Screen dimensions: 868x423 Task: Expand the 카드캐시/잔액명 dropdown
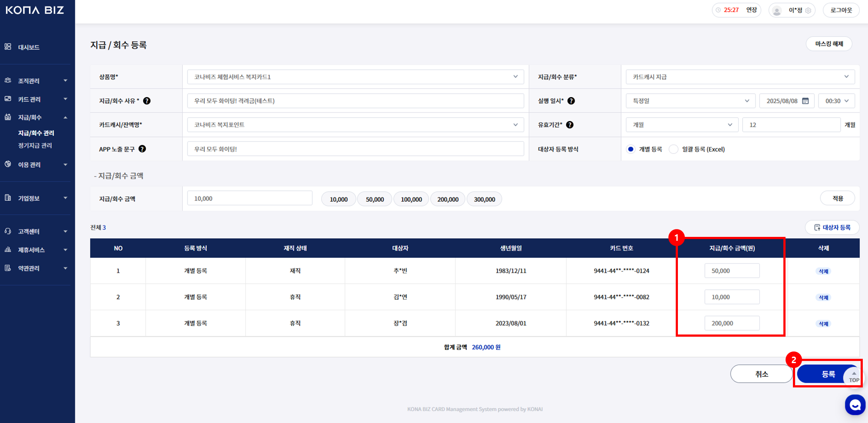coord(355,125)
